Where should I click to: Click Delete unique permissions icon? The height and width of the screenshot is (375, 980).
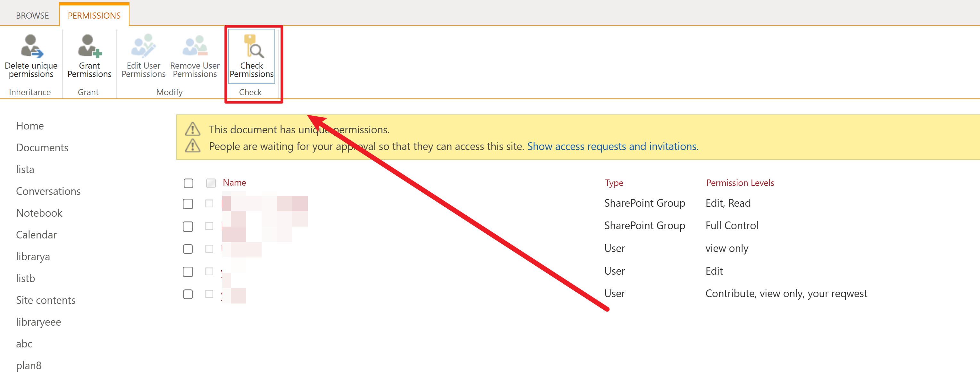[31, 46]
